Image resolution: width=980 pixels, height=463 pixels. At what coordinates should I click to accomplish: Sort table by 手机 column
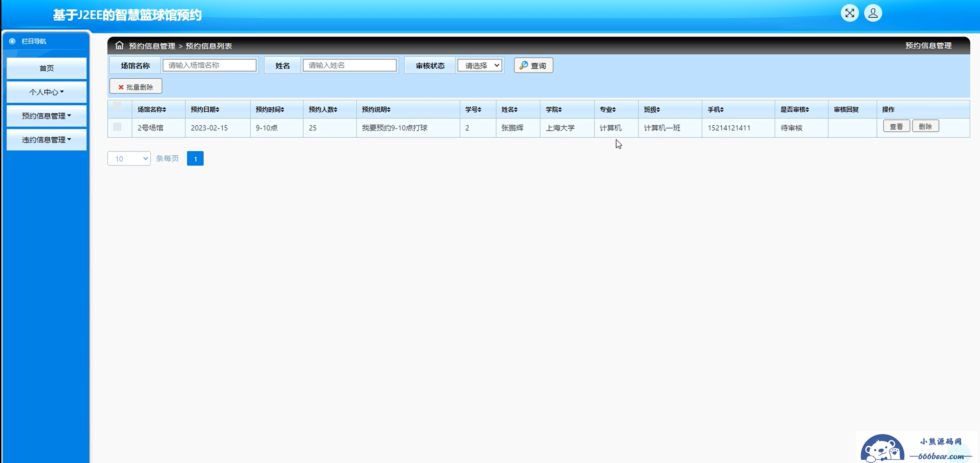[715, 109]
